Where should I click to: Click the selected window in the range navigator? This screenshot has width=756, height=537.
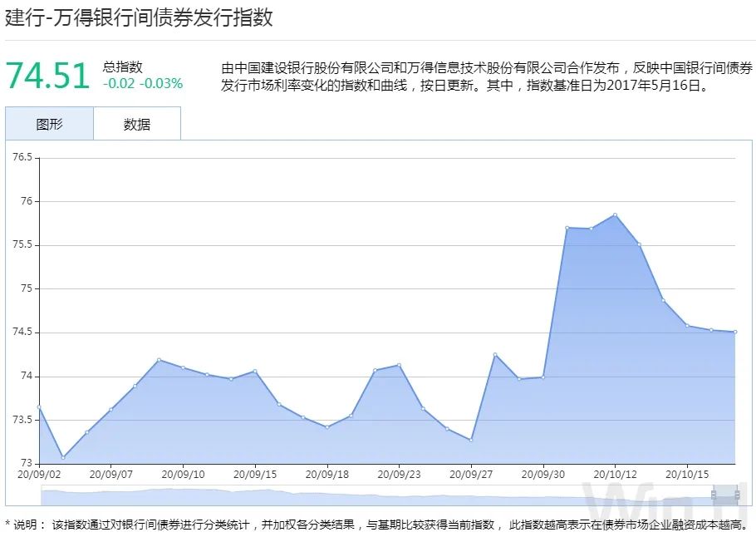[725, 495]
